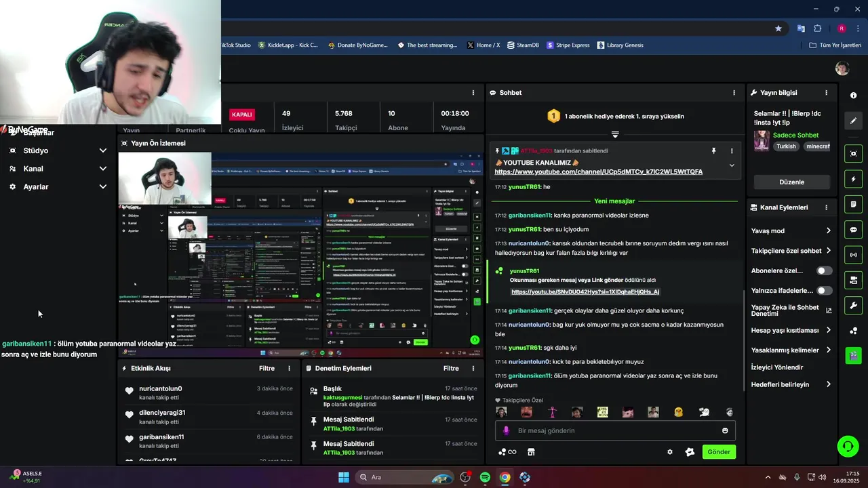Screen dimensions: 868x488
Task: Toggle the broadcast signal panel icon
Action: pyautogui.click(x=854, y=255)
